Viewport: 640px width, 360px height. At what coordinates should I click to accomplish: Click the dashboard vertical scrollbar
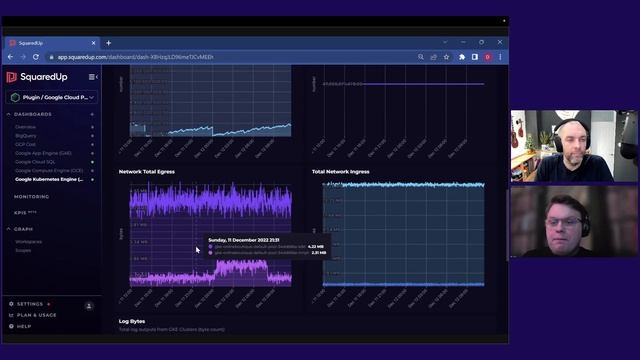[x=507, y=224]
